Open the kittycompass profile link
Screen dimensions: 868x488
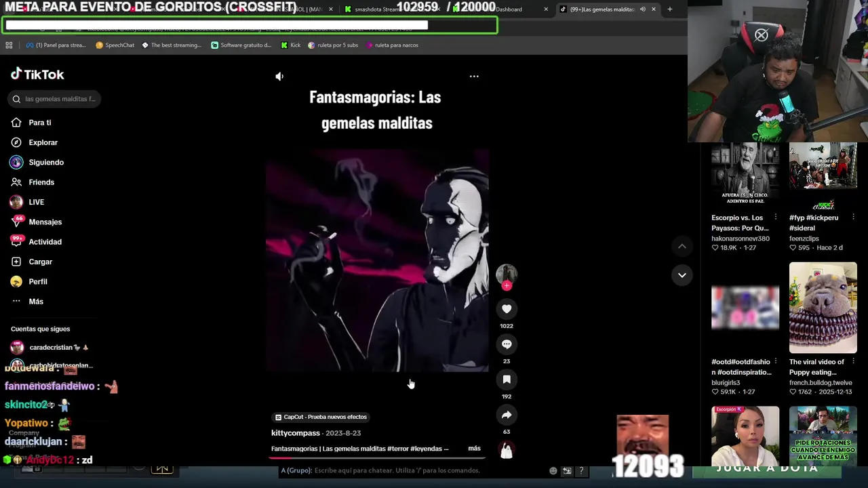tap(296, 433)
